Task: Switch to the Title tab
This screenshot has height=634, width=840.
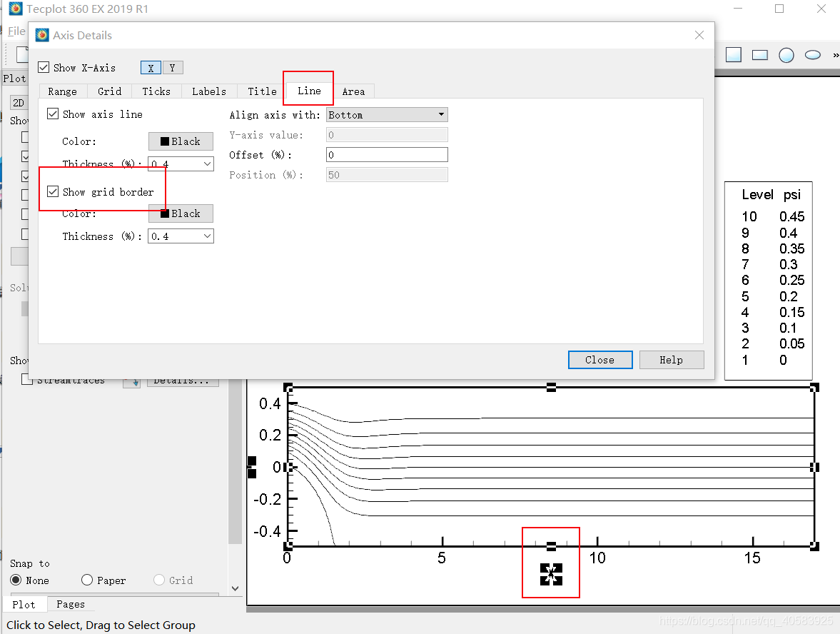Action: pos(262,91)
